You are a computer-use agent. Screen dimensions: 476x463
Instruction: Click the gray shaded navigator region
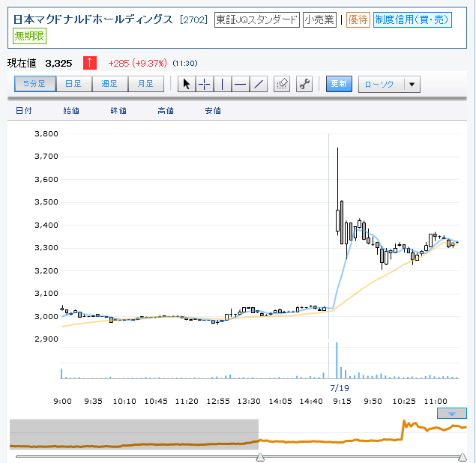click(134, 435)
